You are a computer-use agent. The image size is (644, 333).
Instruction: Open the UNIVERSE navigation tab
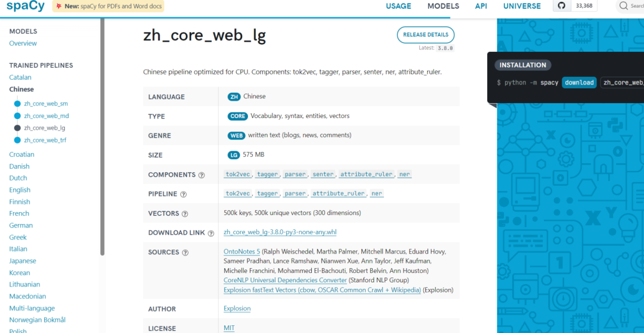tap(522, 6)
